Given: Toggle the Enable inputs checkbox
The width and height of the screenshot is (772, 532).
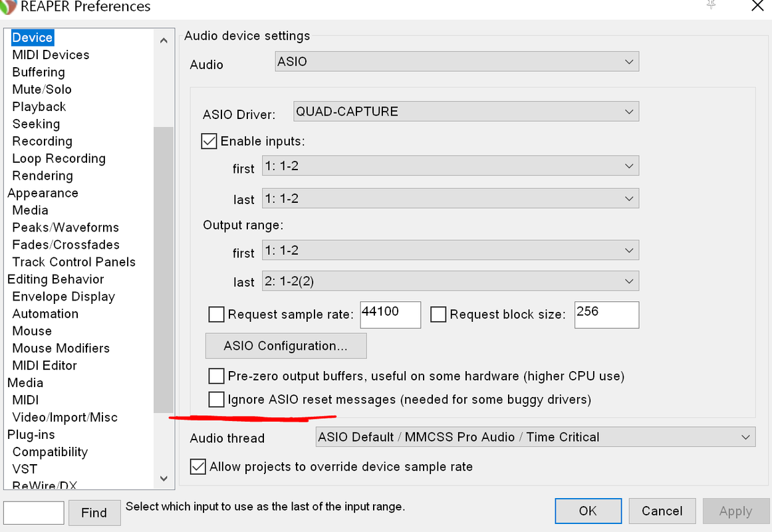Looking at the screenshot, I should [x=209, y=141].
